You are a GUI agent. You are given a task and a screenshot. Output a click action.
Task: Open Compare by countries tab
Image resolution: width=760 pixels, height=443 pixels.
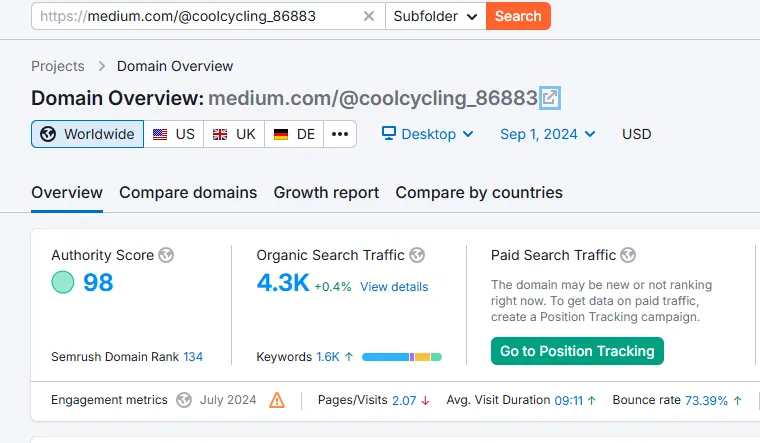point(479,192)
